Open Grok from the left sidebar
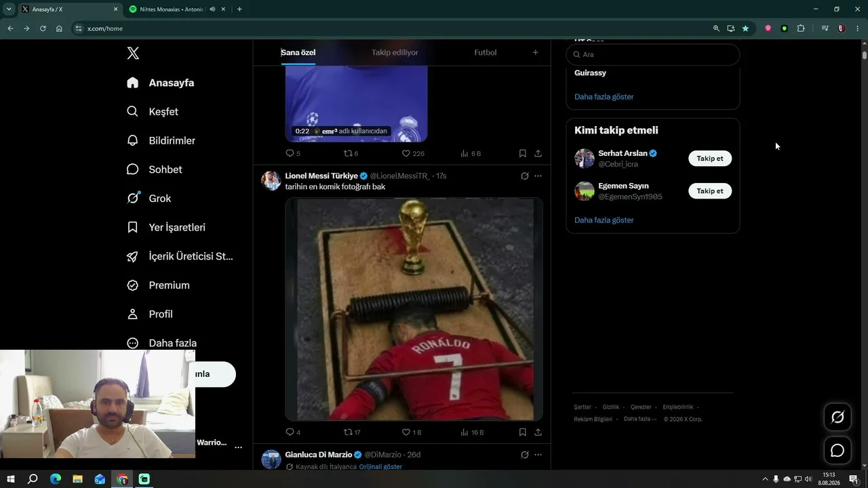This screenshot has height=488, width=868. 149,199
